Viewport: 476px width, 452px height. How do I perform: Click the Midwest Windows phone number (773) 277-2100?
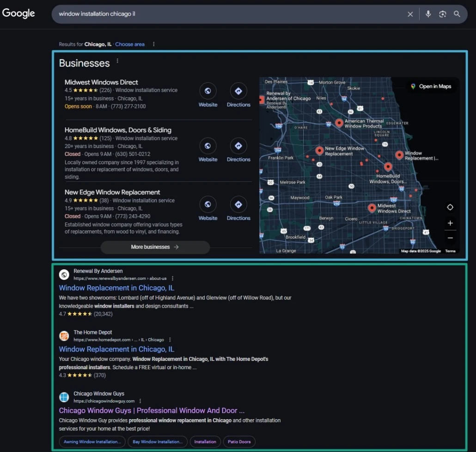point(128,106)
